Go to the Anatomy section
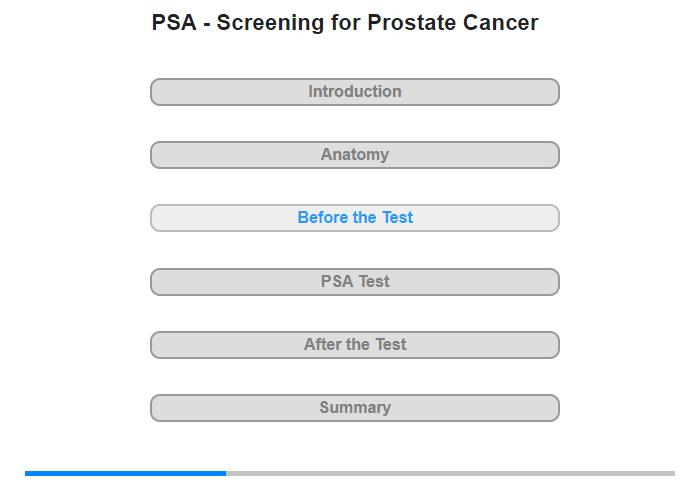 [355, 155]
